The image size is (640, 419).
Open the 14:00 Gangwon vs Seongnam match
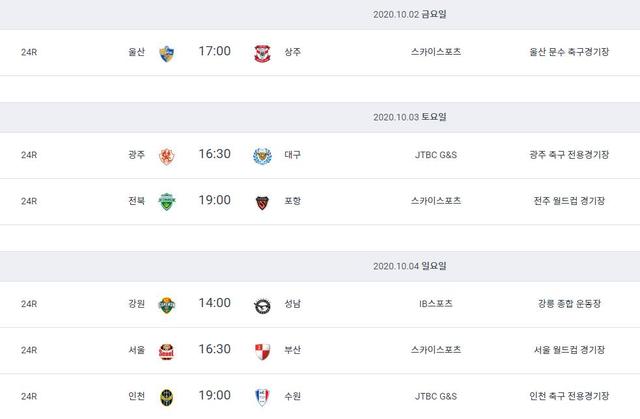click(215, 303)
